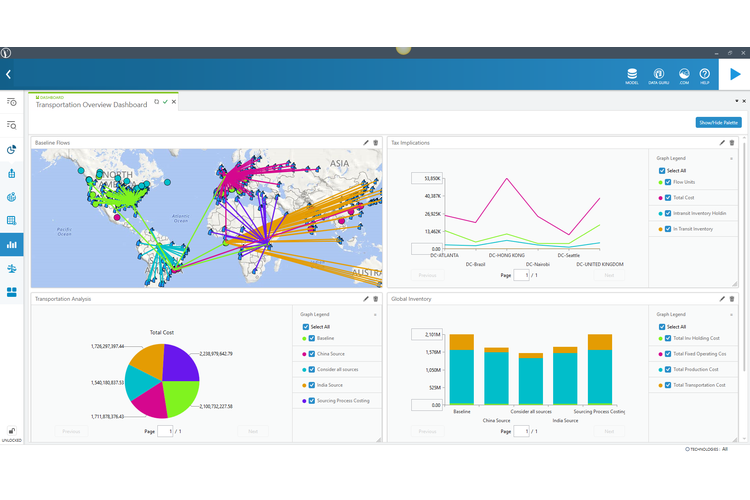
Task: Collapse the Tax Implications Graph Legend
Action: point(731,158)
